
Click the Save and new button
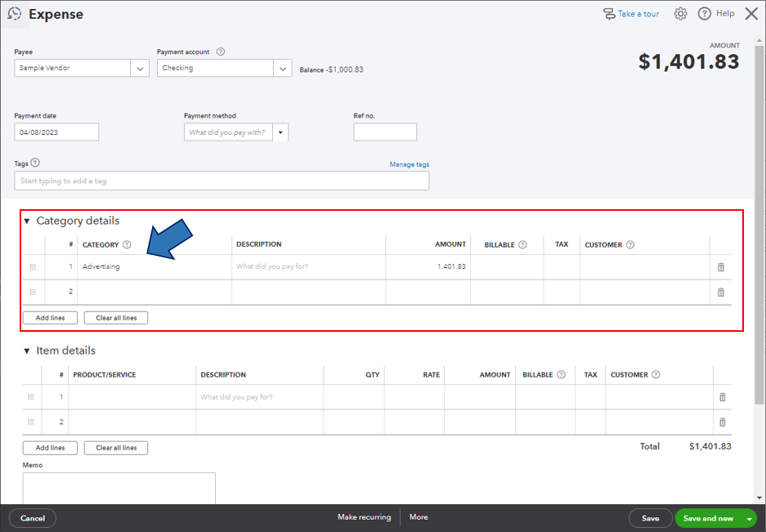click(x=708, y=518)
